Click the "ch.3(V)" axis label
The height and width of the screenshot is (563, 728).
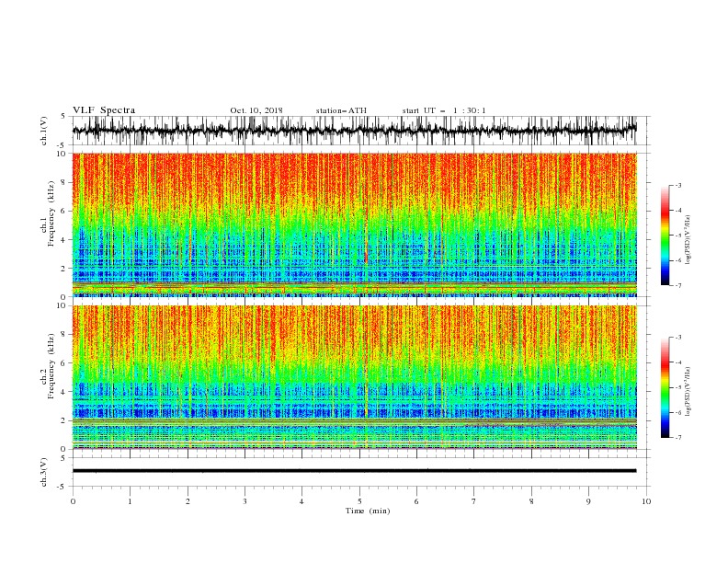click(x=44, y=472)
